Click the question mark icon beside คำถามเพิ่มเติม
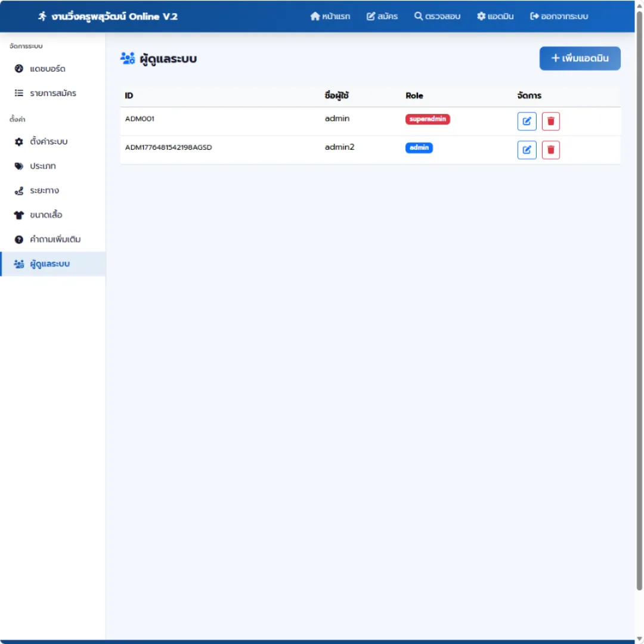 click(19, 240)
